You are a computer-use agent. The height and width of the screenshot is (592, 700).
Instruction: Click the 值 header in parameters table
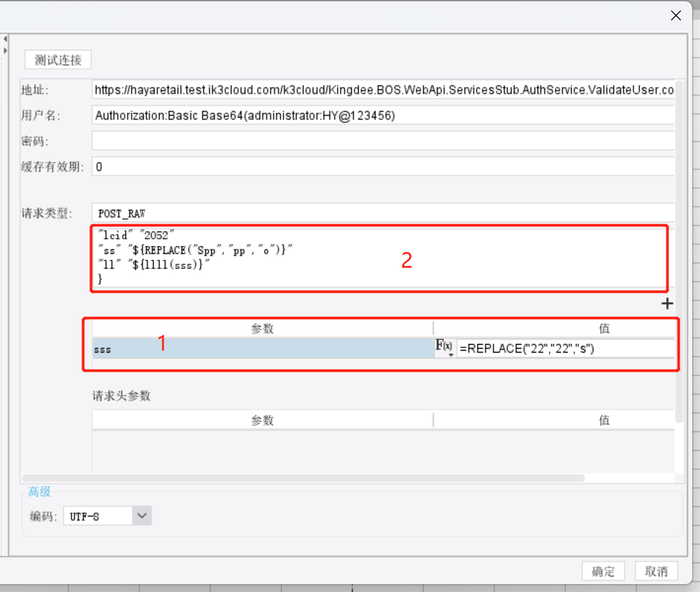pos(604,329)
